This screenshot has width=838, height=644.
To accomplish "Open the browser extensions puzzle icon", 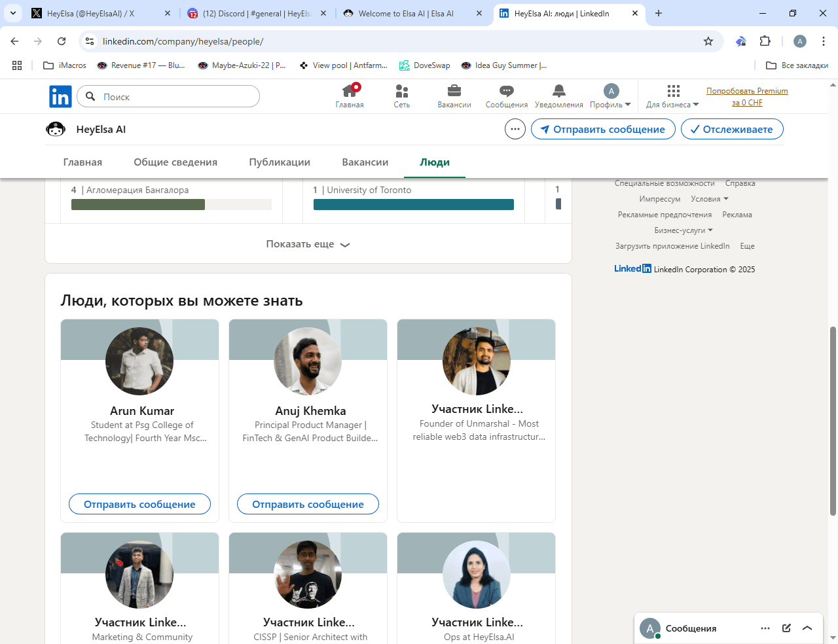I will [x=765, y=41].
